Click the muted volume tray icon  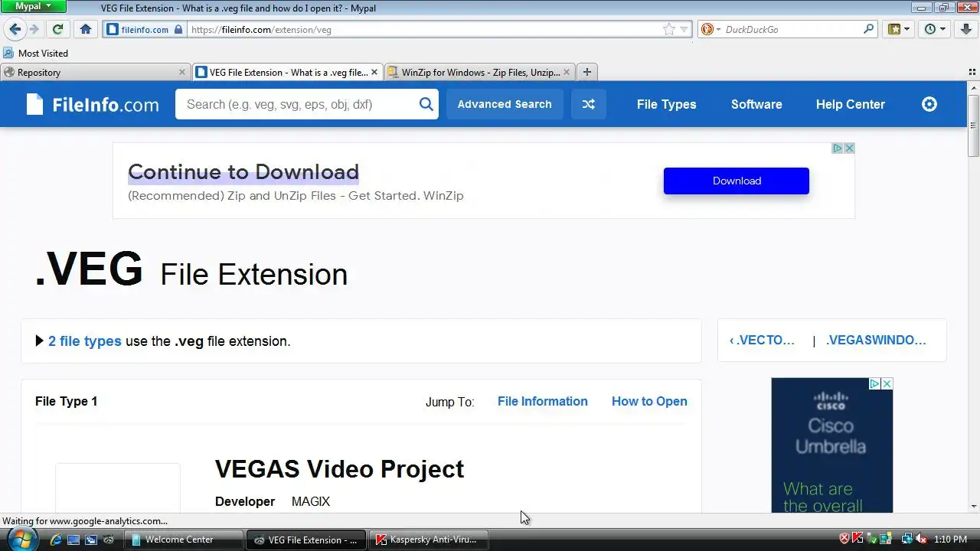922,540
